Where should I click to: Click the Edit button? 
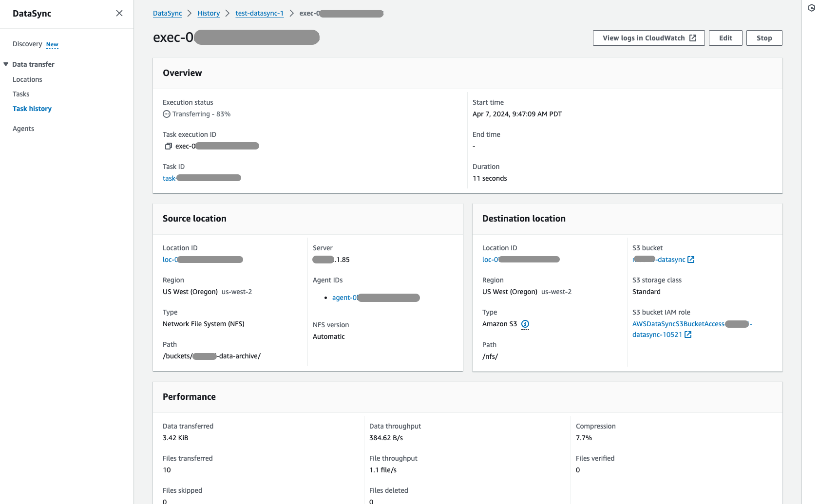(x=725, y=38)
